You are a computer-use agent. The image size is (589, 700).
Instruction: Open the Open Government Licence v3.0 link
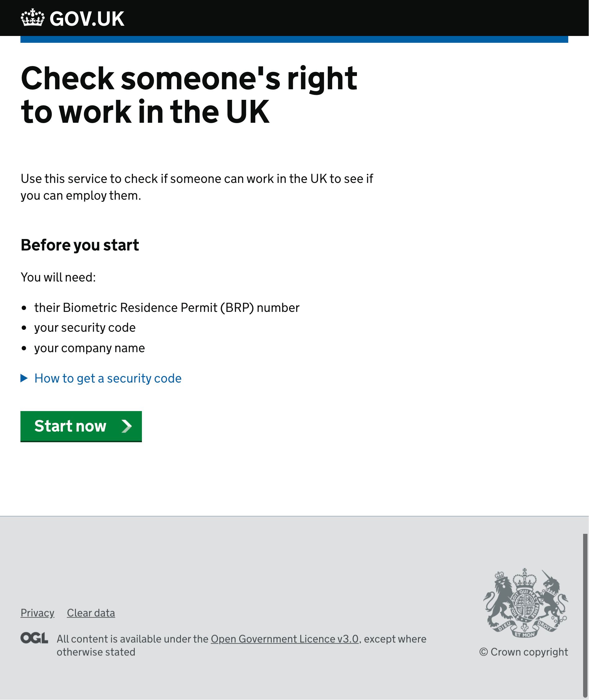coord(284,639)
